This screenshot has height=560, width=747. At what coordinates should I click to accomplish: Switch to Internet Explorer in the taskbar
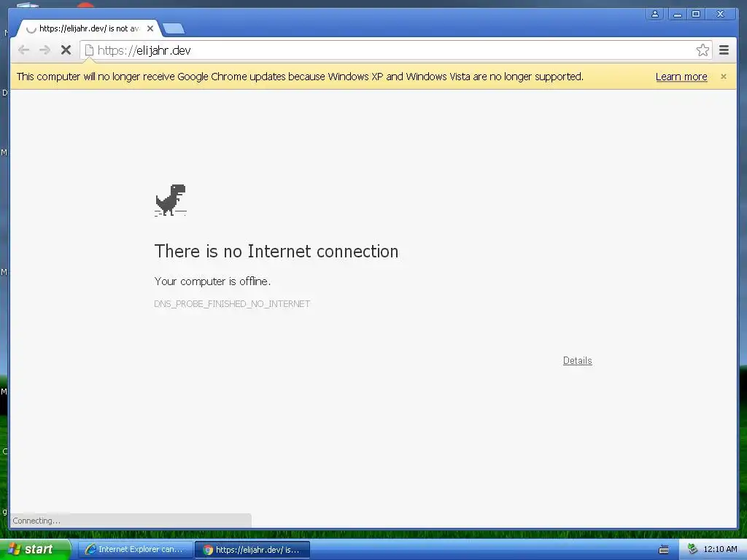coord(135,550)
